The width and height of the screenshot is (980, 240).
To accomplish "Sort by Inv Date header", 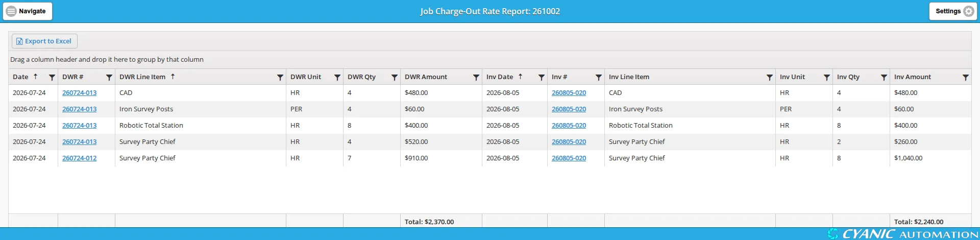I will tap(500, 77).
